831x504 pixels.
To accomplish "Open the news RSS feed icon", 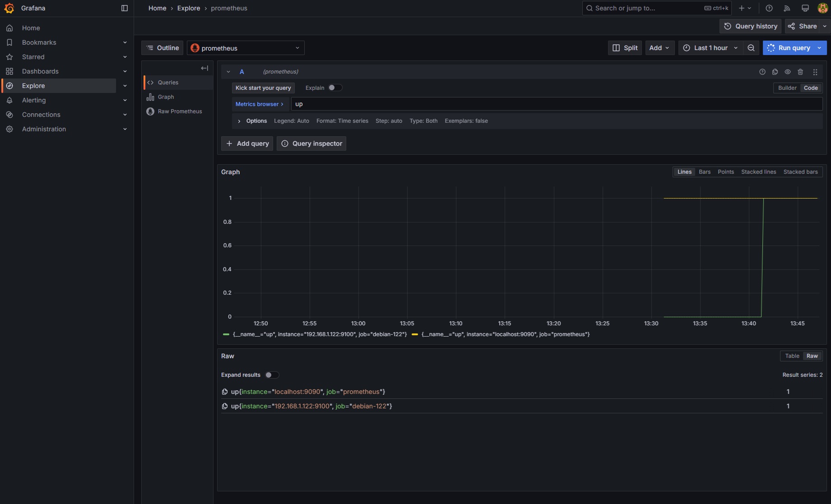I will (787, 8).
